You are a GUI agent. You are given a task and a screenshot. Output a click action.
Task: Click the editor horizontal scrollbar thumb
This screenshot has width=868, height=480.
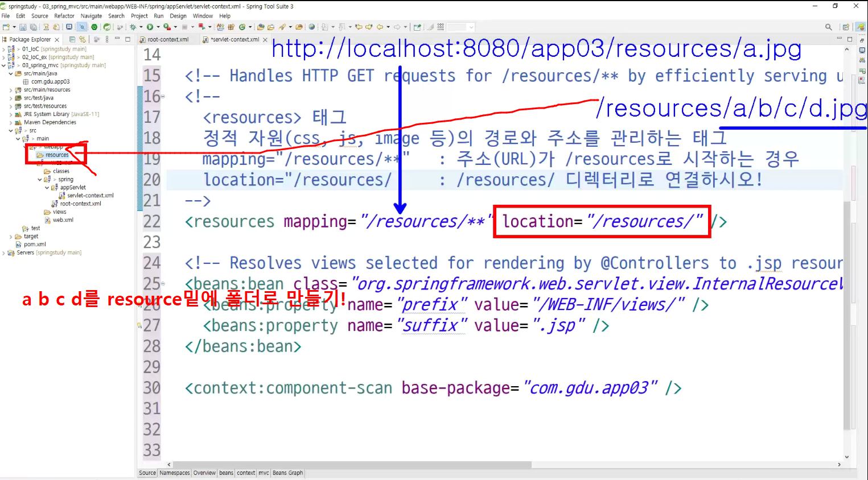[352, 465]
